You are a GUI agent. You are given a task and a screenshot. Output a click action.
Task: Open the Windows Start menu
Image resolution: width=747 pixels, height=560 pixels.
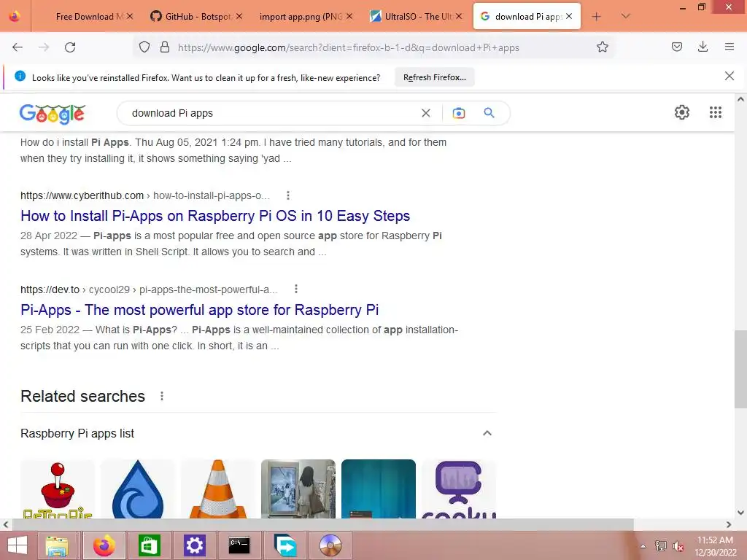18,545
